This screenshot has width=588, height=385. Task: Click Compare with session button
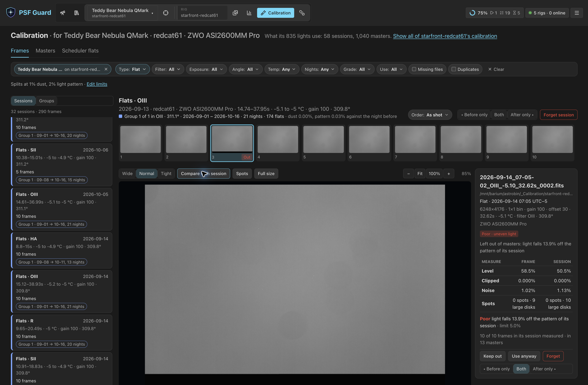pos(203,173)
